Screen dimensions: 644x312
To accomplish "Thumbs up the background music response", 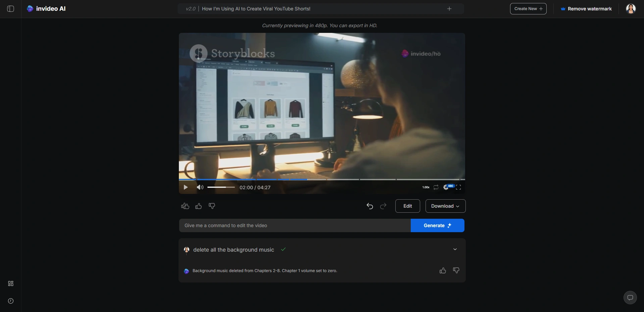I will tap(443, 270).
